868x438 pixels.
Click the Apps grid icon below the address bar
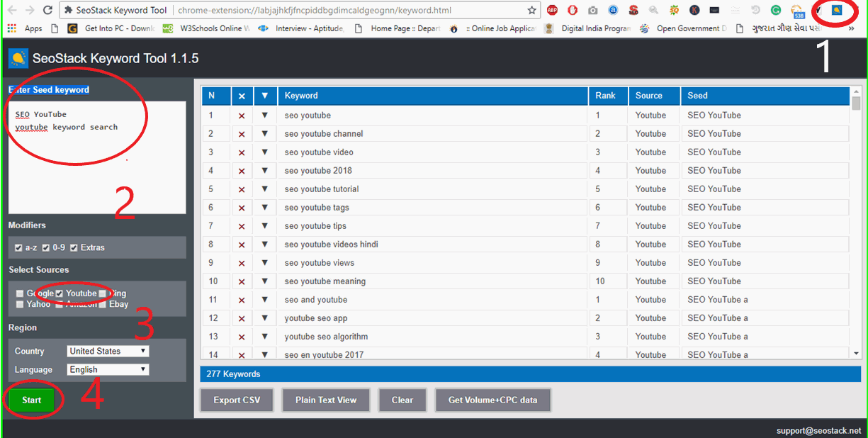click(x=12, y=28)
